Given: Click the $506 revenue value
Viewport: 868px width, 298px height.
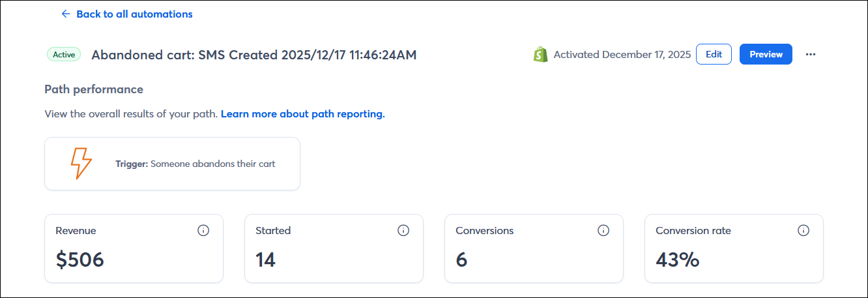Looking at the screenshot, I should (x=80, y=260).
